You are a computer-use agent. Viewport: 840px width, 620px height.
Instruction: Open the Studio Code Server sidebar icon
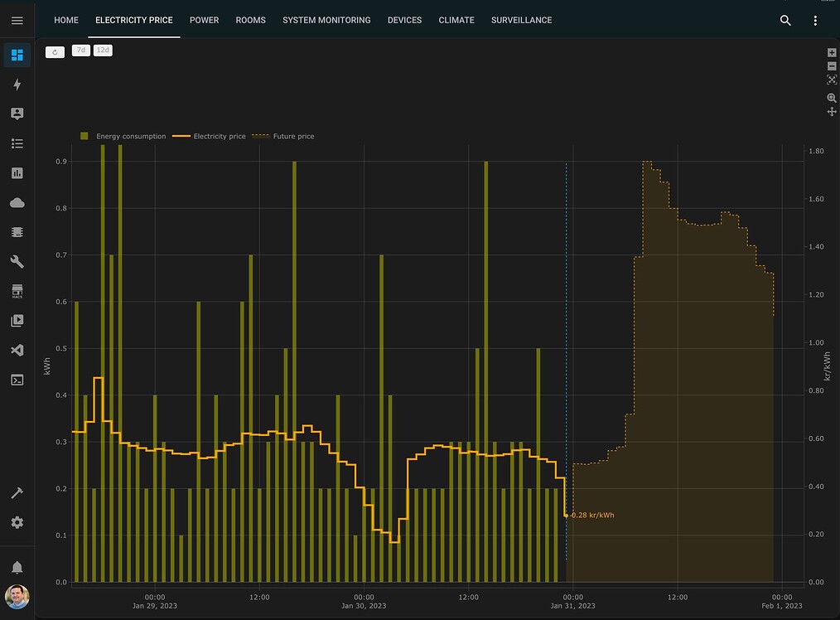pyautogui.click(x=17, y=350)
